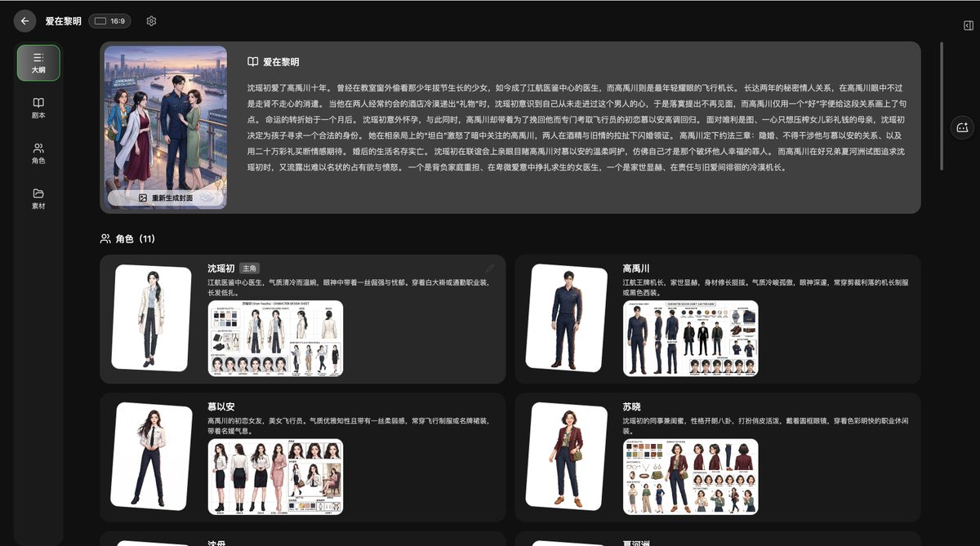This screenshot has width=980, height=546.
Task: Click the 高禹川 character name
Action: coord(636,268)
